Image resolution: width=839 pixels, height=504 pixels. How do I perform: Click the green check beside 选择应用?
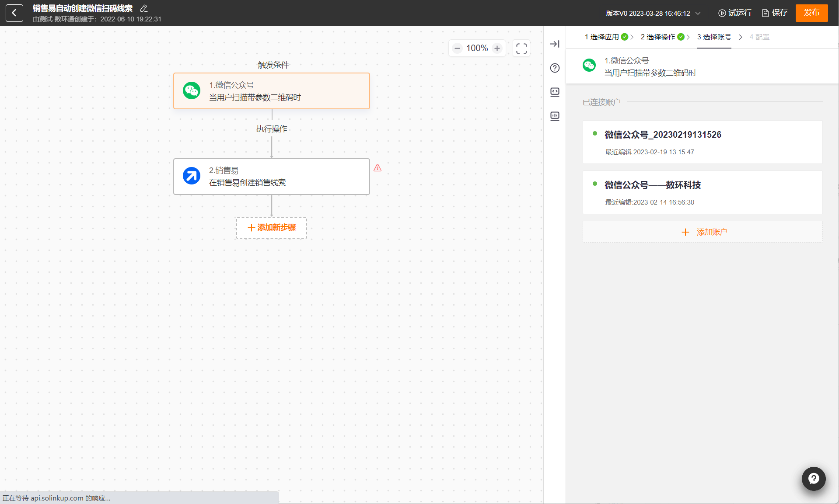pos(625,37)
